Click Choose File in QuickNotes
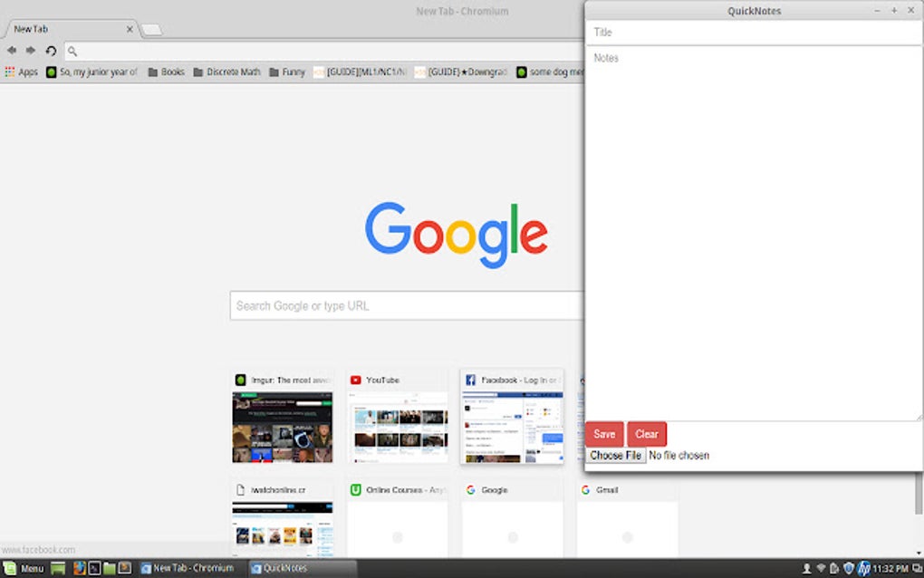The height and width of the screenshot is (578, 924). pos(614,455)
